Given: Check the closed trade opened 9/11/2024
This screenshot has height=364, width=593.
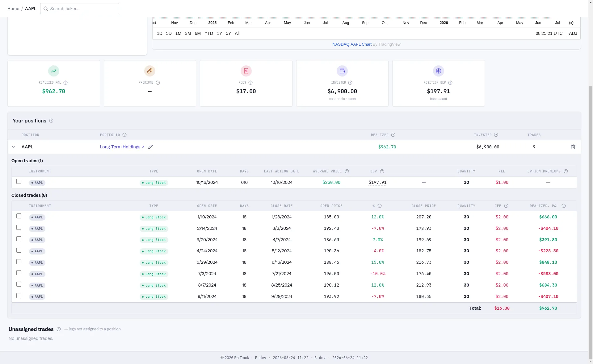Looking at the screenshot, I should coord(19,296).
